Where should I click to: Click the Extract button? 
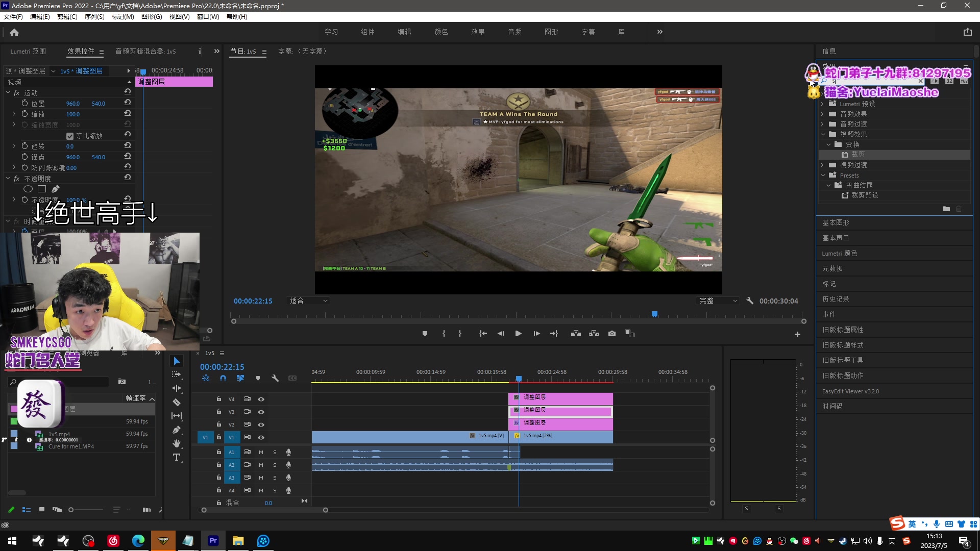coord(594,334)
